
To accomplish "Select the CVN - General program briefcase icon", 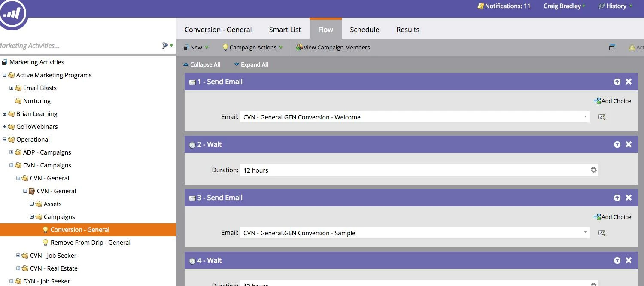I will (32, 191).
